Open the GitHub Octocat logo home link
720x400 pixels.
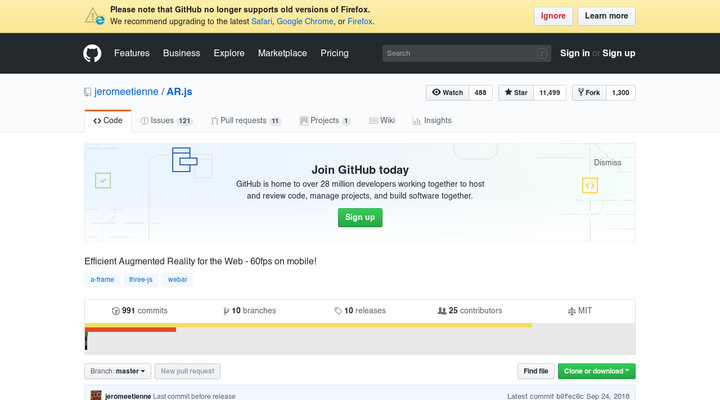[x=92, y=53]
